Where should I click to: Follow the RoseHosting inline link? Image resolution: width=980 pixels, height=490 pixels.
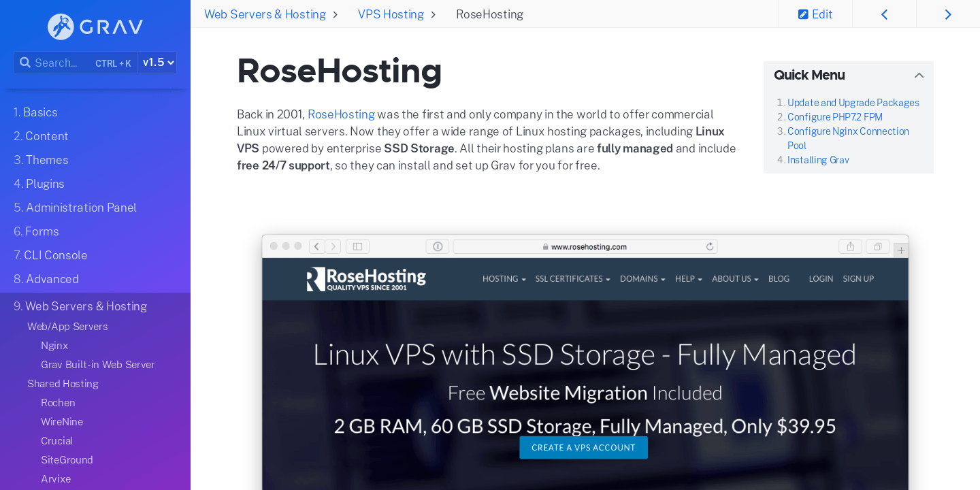click(x=341, y=114)
